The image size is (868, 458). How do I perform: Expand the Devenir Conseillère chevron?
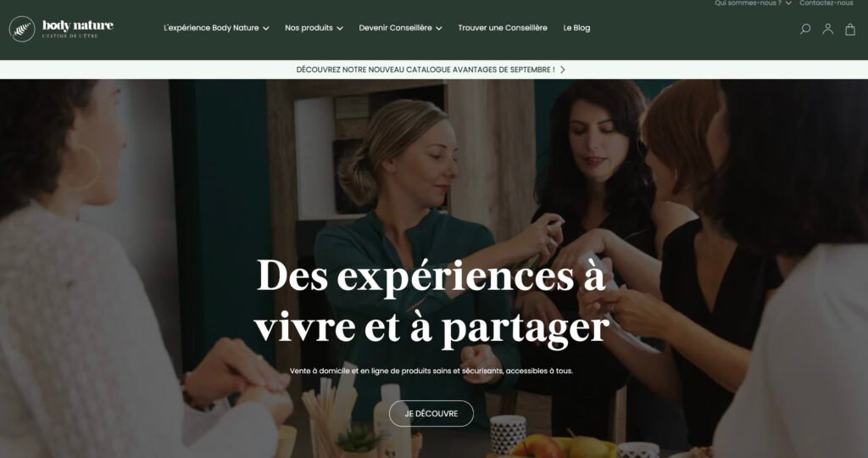pos(439,28)
